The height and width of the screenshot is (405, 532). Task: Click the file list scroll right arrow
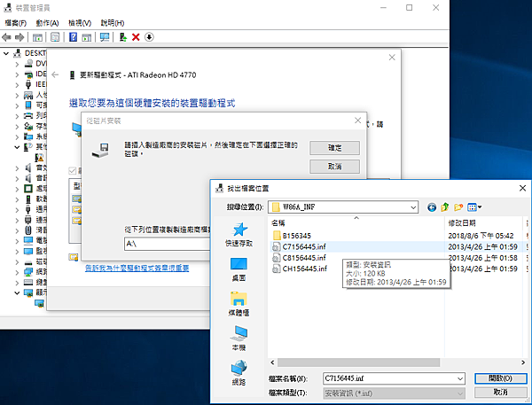point(523,362)
